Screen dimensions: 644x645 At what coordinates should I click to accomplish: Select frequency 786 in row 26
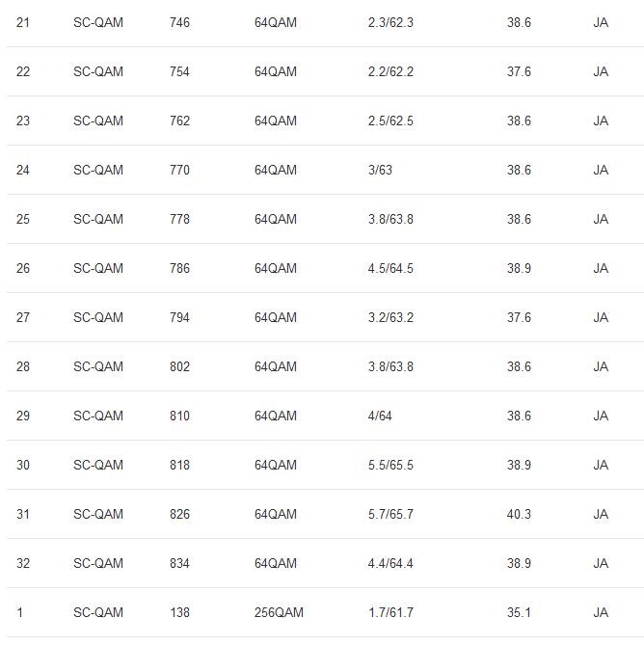(x=179, y=268)
